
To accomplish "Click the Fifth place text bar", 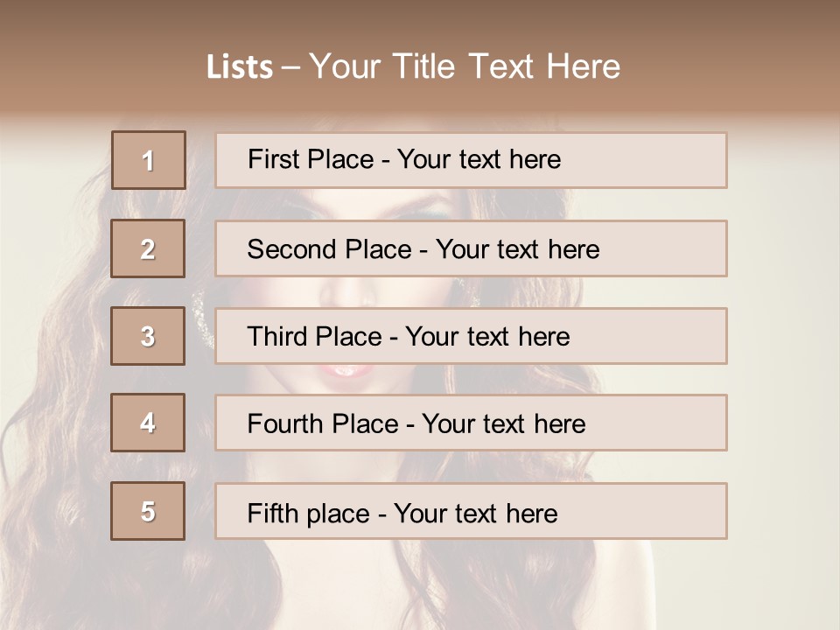I will [x=471, y=511].
